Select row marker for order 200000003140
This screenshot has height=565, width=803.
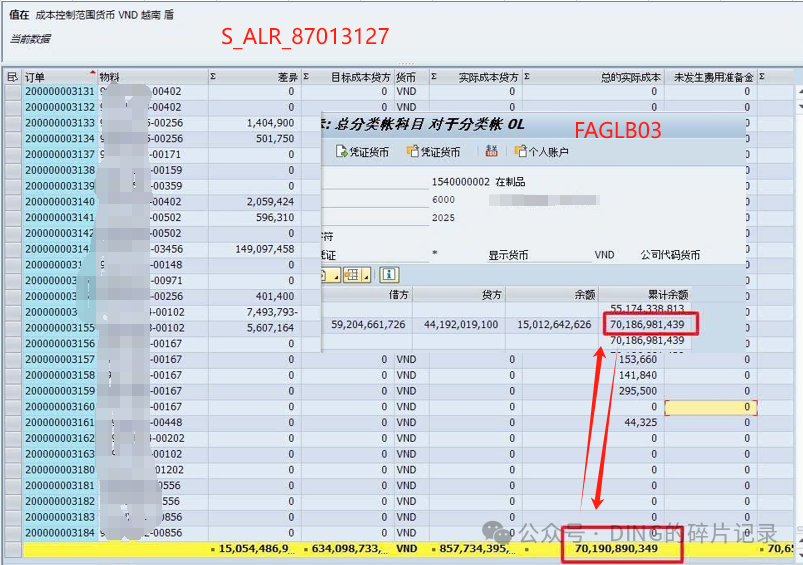(13, 202)
